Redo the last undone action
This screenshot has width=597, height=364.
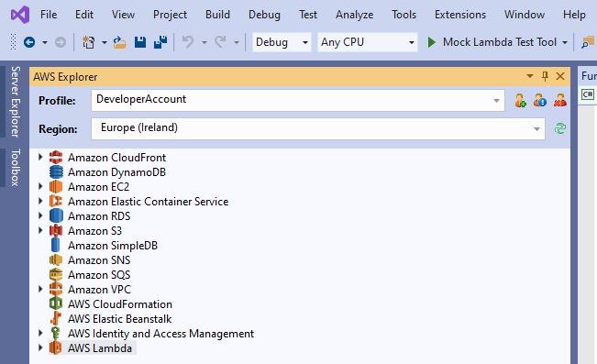220,42
